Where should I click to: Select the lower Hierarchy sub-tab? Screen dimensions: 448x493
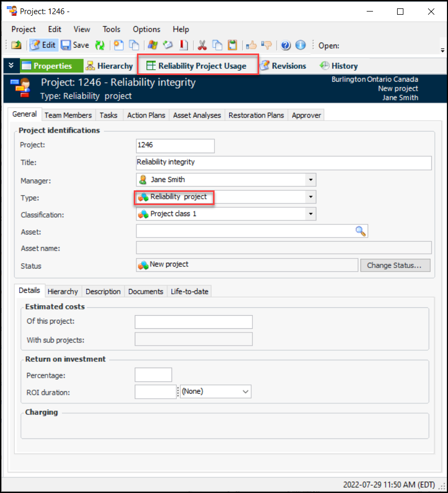pos(62,292)
